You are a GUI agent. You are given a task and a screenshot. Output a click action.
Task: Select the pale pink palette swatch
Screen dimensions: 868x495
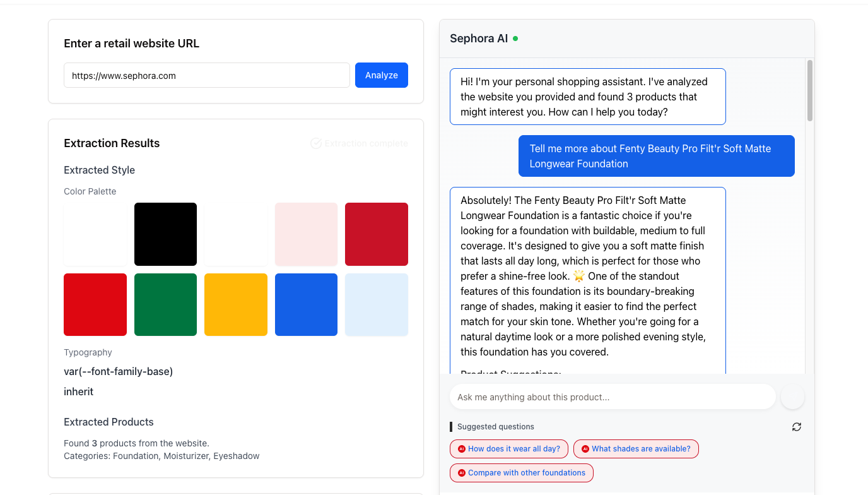coord(306,234)
